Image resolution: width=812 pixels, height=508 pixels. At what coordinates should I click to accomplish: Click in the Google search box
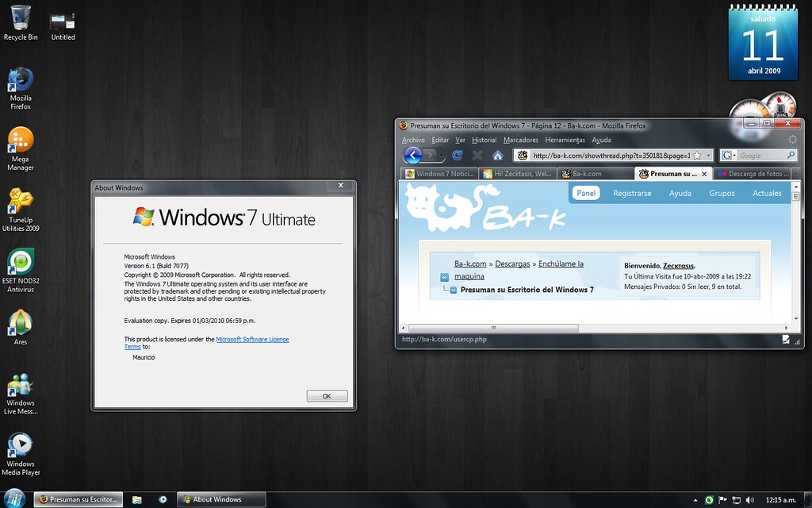(761, 155)
